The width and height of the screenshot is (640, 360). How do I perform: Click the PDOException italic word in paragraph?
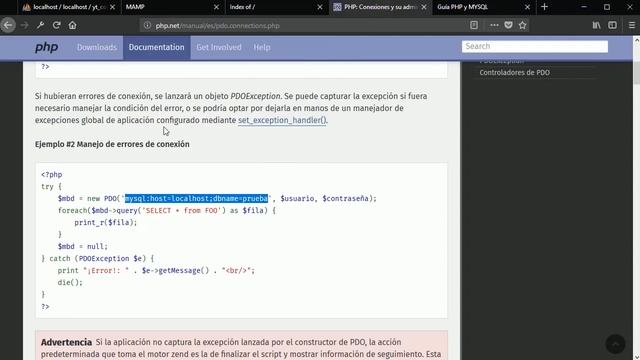(x=256, y=96)
